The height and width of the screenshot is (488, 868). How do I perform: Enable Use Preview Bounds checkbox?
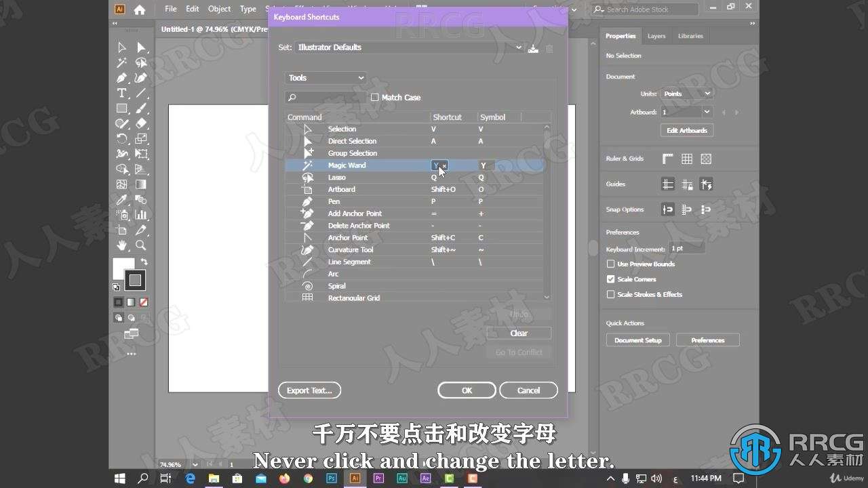tap(610, 264)
